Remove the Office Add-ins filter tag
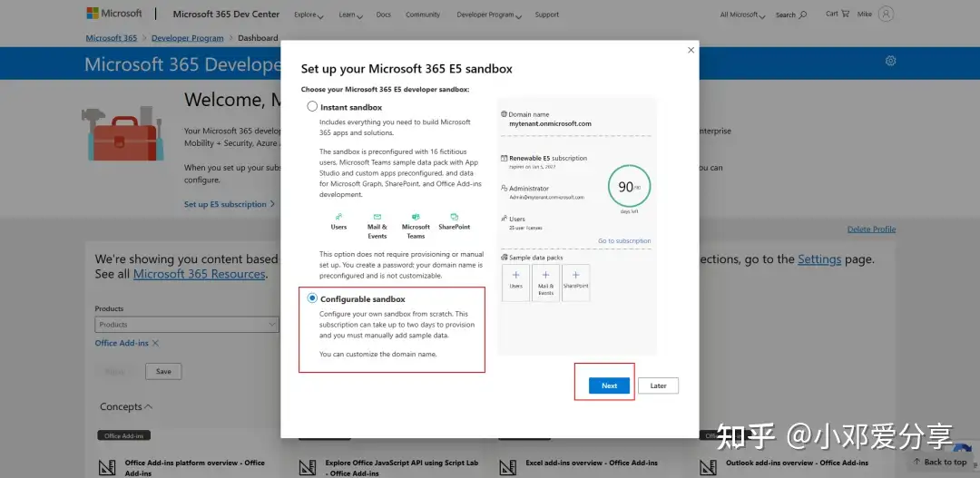The image size is (980, 478). pos(156,343)
